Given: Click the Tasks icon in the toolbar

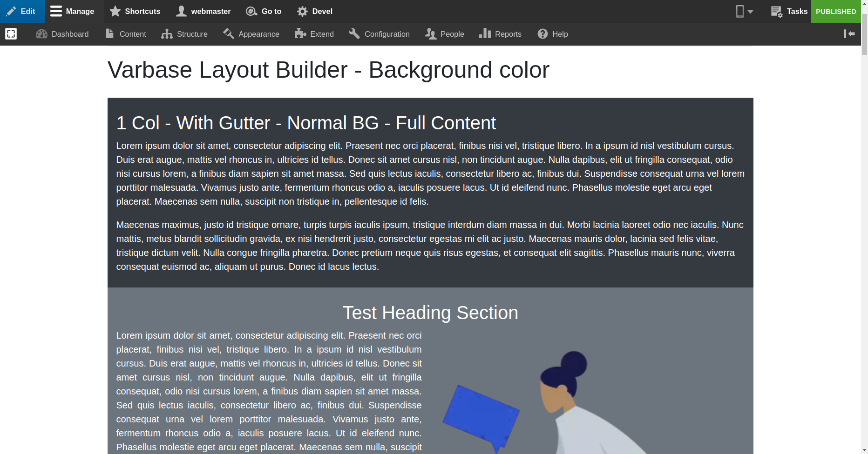Looking at the screenshot, I should coord(777,11).
